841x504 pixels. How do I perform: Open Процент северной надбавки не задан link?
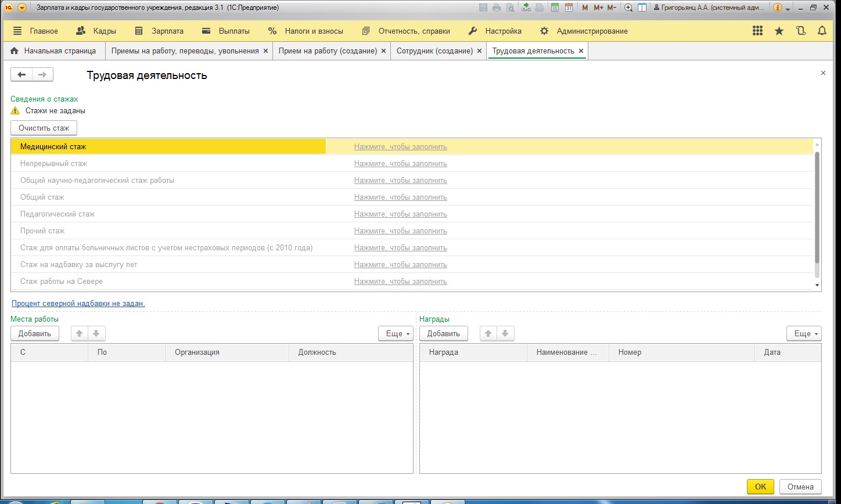[x=78, y=303]
